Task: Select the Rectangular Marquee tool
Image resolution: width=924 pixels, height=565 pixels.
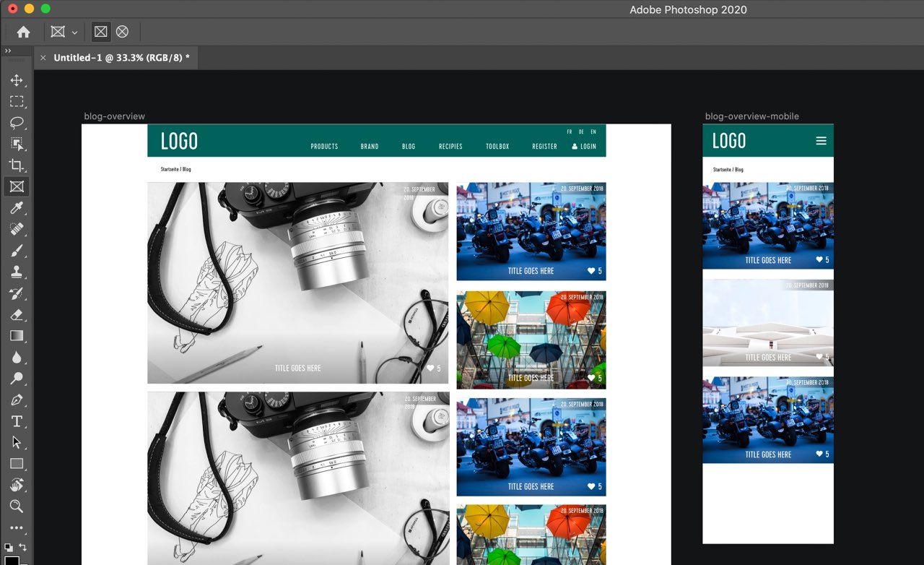Action: pyautogui.click(x=17, y=101)
